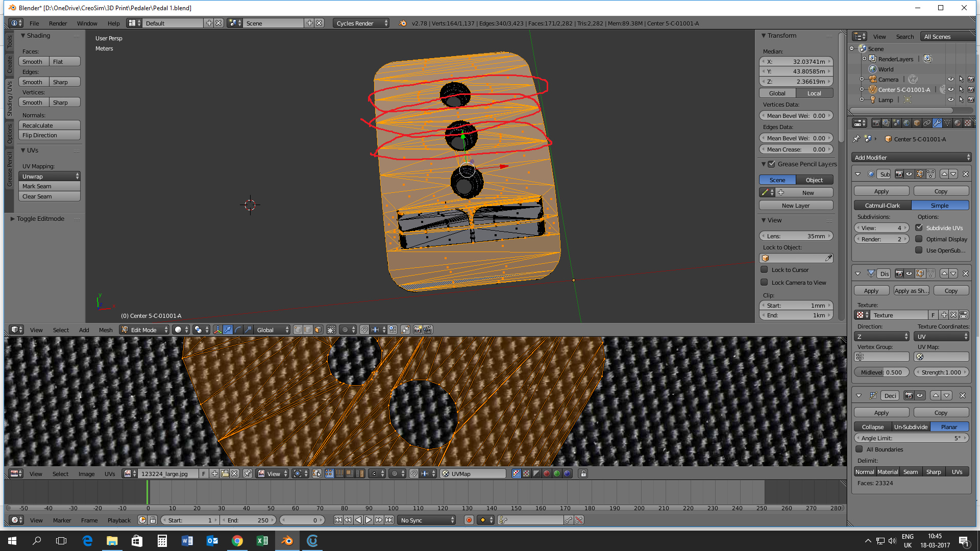Enable face select mode cube icon
980x551 pixels.
pyautogui.click(x=318, y=330)
